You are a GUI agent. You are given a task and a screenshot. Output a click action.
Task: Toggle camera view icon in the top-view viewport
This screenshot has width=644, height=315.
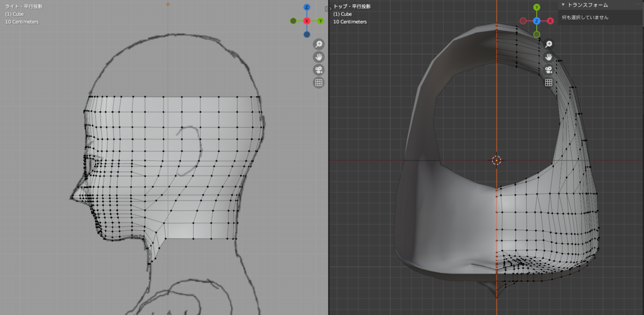pyautogui.click(x=548, y=70)
